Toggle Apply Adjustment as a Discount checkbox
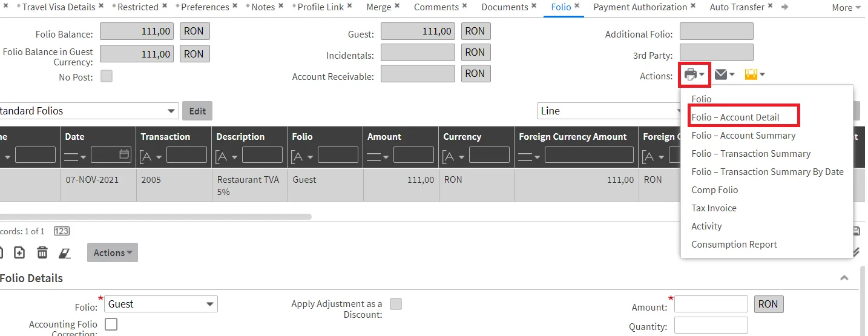 (x=396, y=304)
